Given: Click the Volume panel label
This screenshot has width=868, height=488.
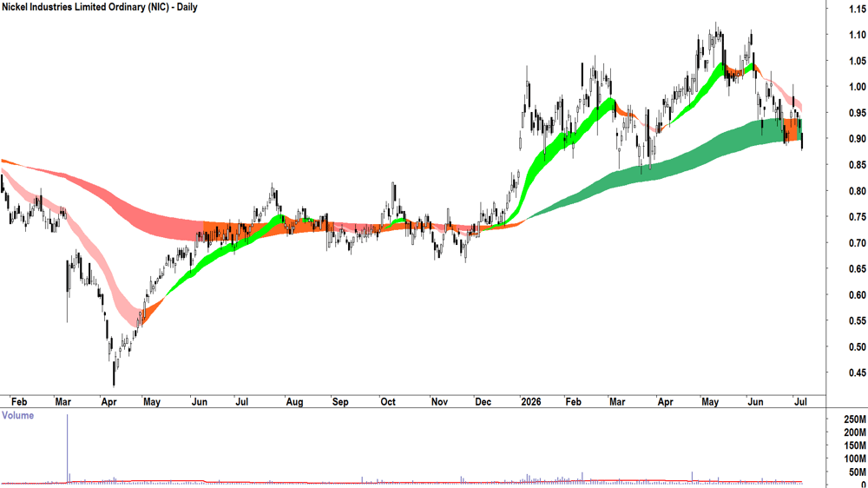Looking at the screenshot, I should click(x=17, y=415).
